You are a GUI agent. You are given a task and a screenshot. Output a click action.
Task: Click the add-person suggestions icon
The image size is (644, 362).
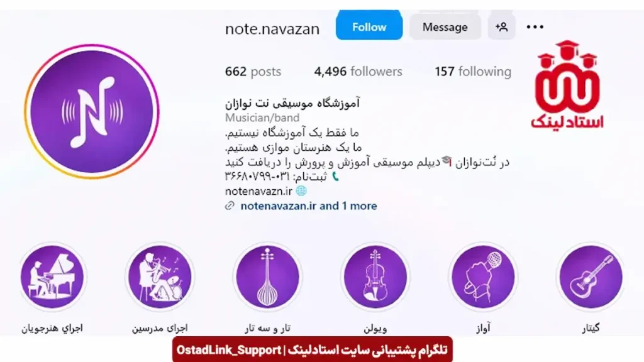tap(501, 27)
